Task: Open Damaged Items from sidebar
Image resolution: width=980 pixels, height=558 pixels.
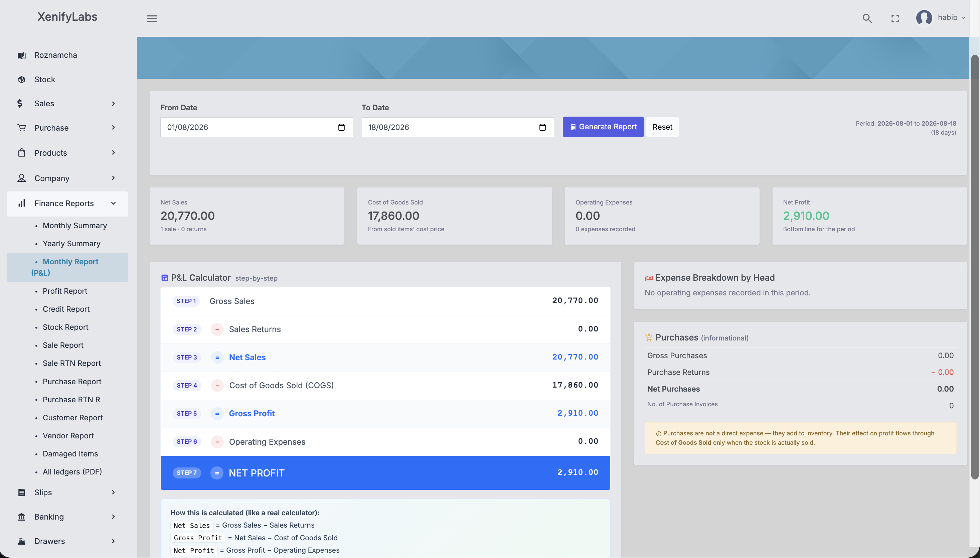Action: pyautogui.click(x=70, y=453)
